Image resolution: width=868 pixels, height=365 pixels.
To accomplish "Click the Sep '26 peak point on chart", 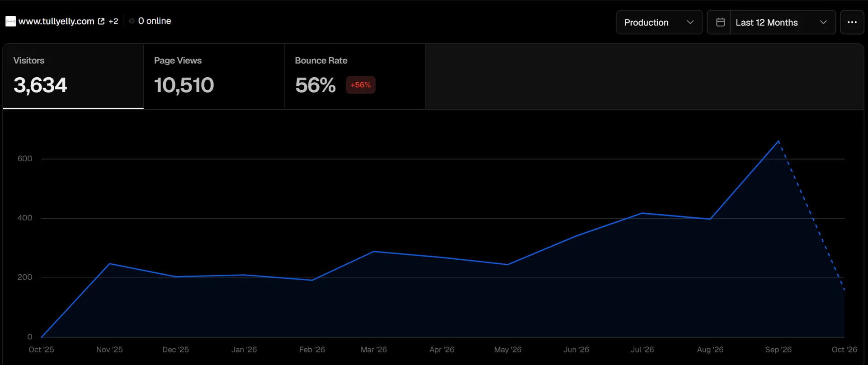I will [778, 141].
